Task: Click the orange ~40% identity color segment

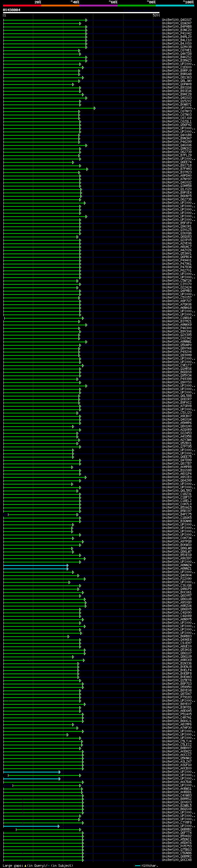Action: [60, 6]
